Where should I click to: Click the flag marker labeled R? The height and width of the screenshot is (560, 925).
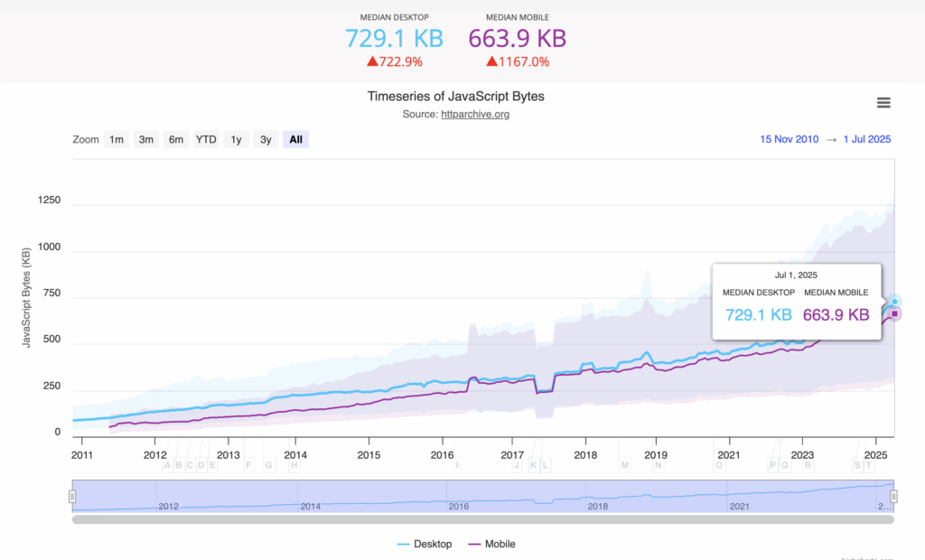pyautogui.click(x=808, y=465)
